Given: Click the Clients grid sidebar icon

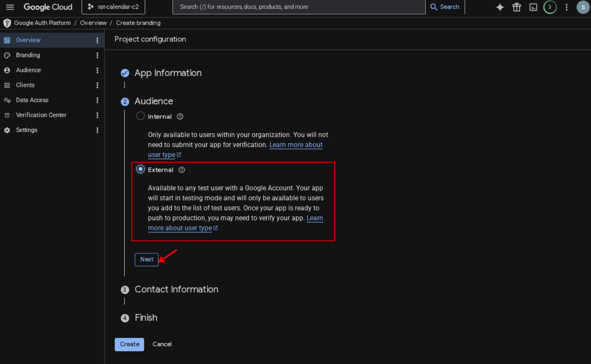Looking at the screenshot, I should coord(7,85).
